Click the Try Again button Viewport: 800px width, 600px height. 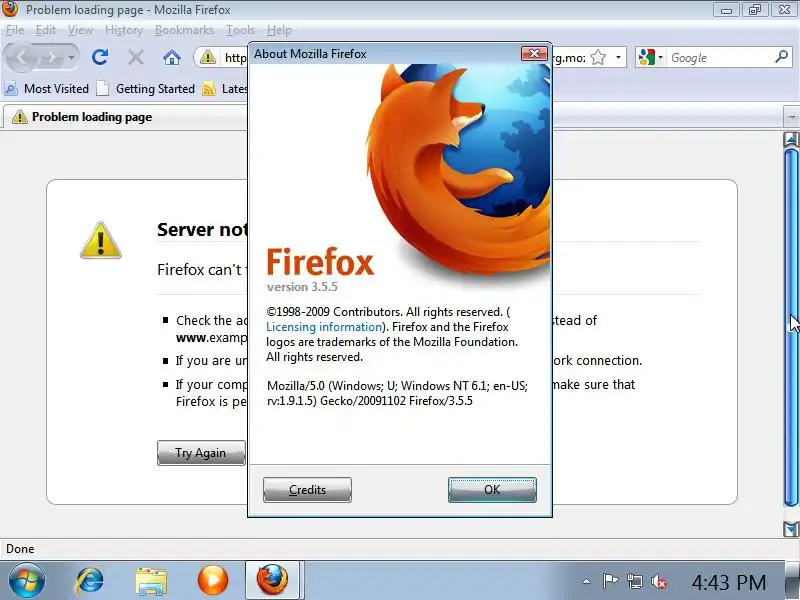[x=201, y=453]
